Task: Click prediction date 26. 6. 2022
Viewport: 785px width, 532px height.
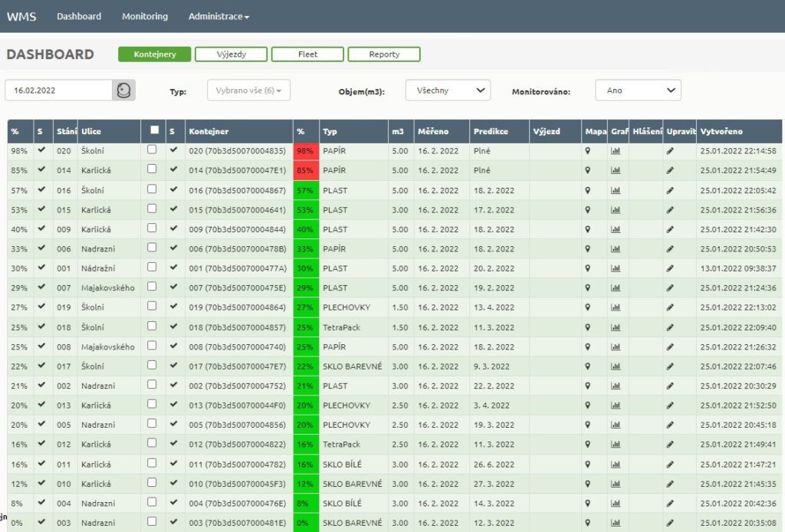Action: [x=494, y=465]
